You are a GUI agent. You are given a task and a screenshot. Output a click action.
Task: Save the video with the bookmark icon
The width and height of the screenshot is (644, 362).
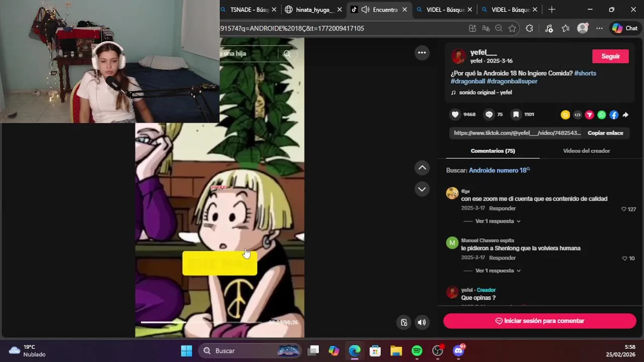coord(516,115)
